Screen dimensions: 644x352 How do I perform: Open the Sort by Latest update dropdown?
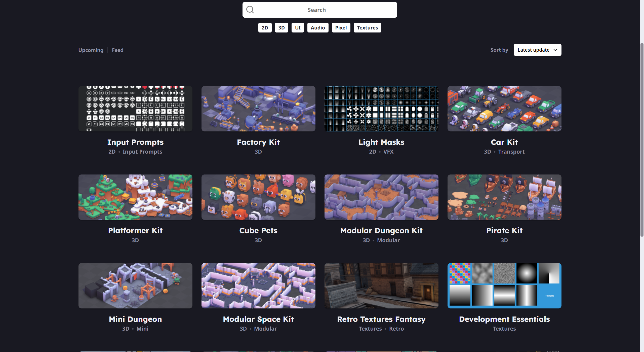[x=537, y=50]
